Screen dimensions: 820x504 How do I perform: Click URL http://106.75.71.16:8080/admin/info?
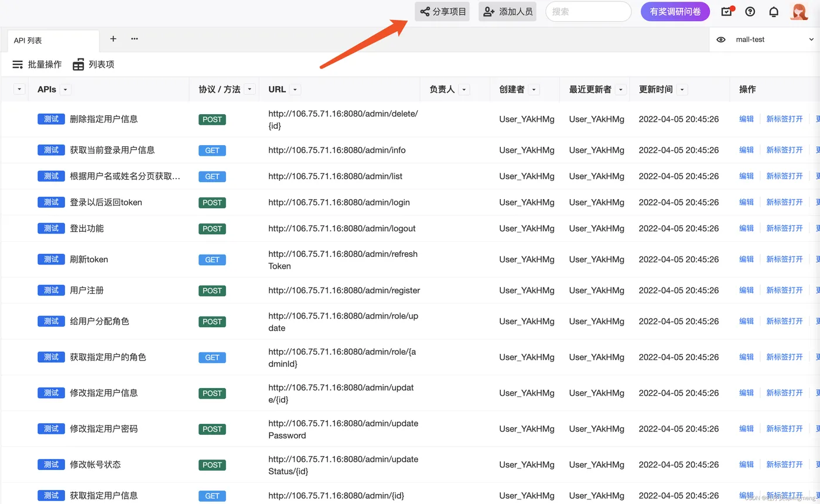point(337,150)
